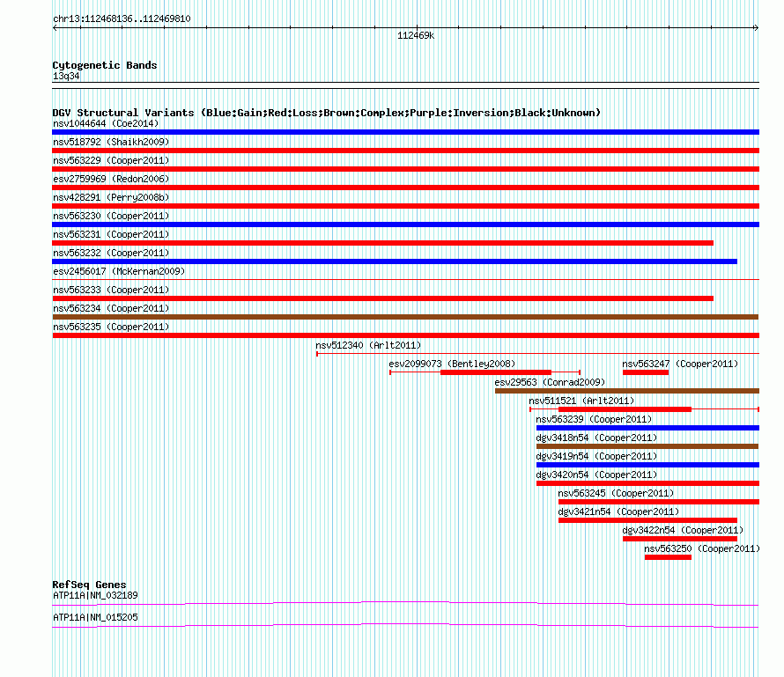Select the nsv518792 (Shaikh2009) variant label
The width and height of the screenshot is (784, 677).
click(x=111, y=142)
